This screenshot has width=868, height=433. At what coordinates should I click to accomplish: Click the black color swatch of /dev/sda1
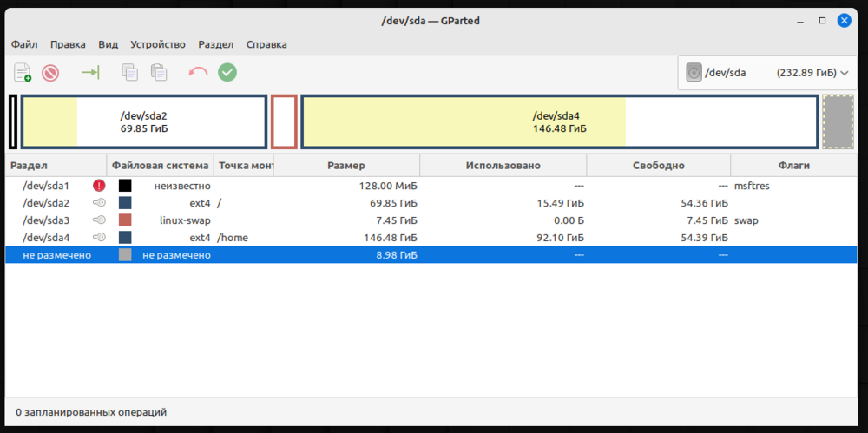(125, 186)
